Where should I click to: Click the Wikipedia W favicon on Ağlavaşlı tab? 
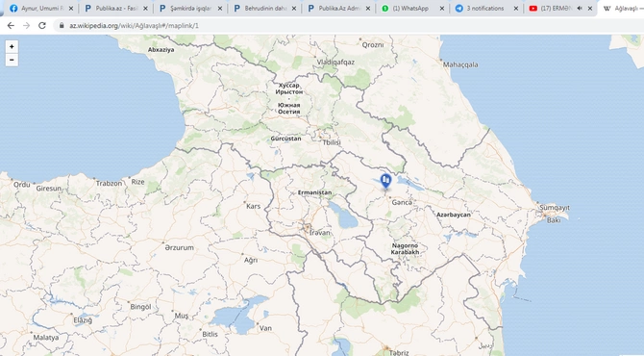coord(607,9)
